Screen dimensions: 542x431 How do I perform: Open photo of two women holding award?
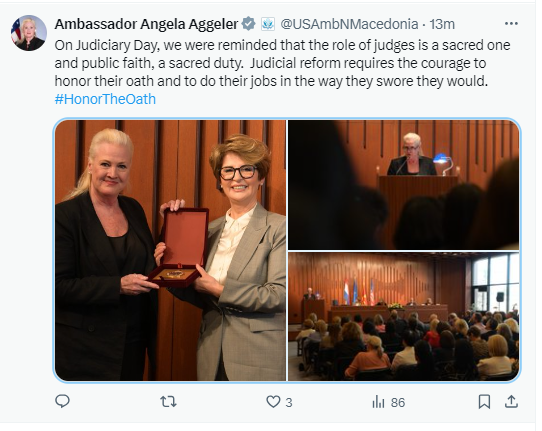[x=170, y=250]
